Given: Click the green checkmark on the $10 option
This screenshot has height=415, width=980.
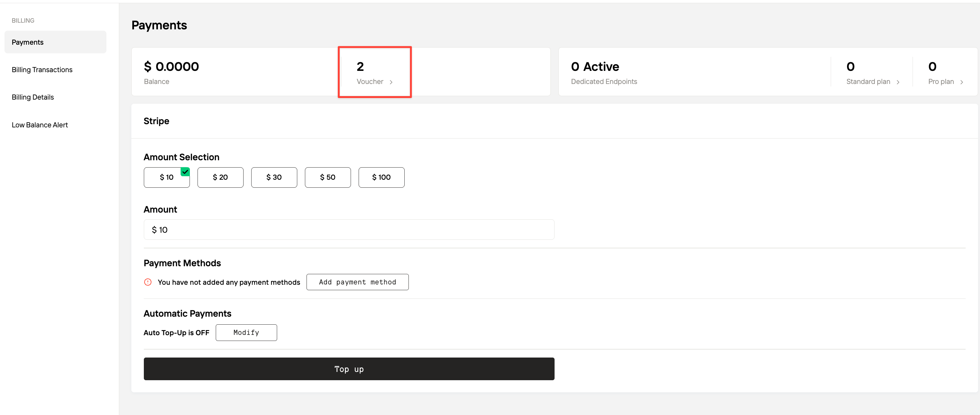Looking at the screenshot, I should [x=185, y=172].
